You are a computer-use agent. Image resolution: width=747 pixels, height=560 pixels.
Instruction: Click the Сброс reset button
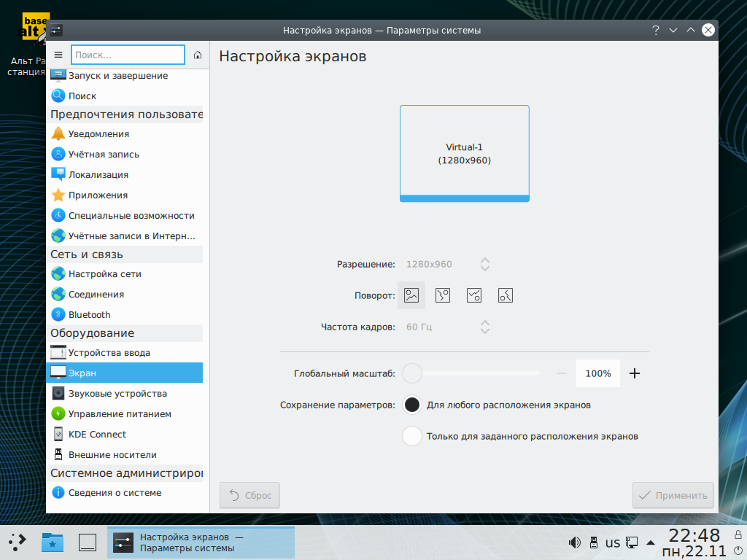tap(249, 496)
